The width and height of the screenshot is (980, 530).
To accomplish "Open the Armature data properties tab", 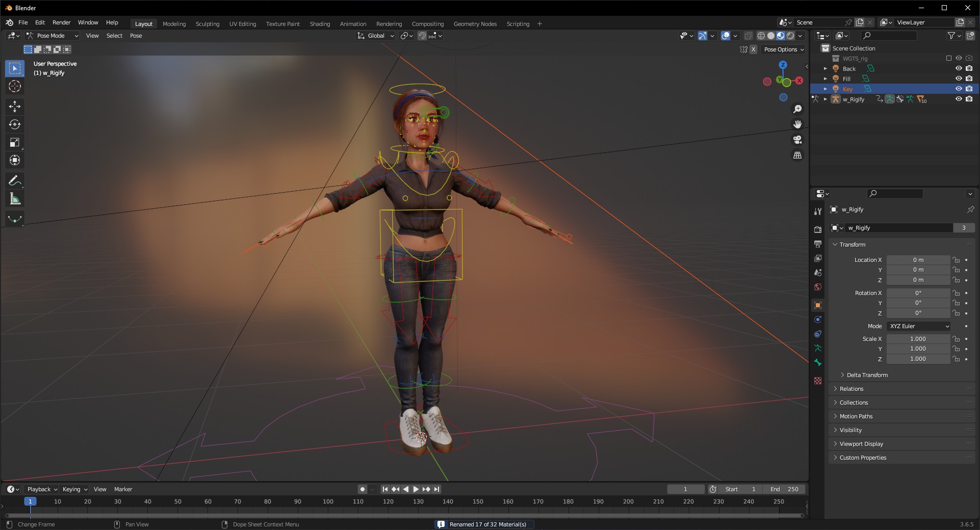I will coord(818,348).
